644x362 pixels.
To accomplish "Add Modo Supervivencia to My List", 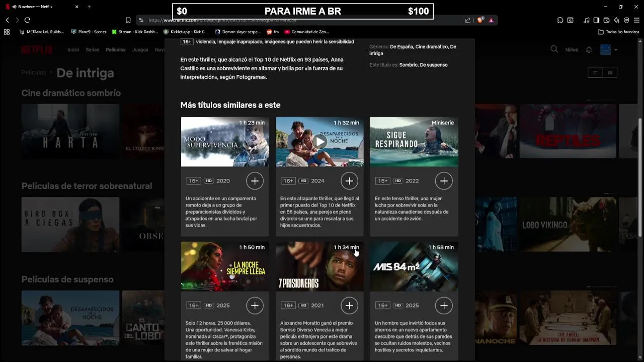I will click(x=255, y=180).
